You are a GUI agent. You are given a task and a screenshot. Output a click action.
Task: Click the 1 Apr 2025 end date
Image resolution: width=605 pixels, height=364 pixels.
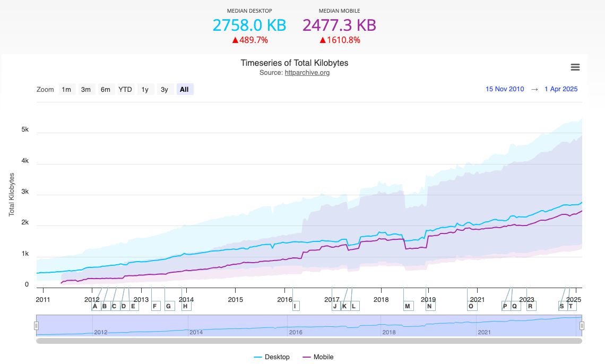click(x=561, y=89)
